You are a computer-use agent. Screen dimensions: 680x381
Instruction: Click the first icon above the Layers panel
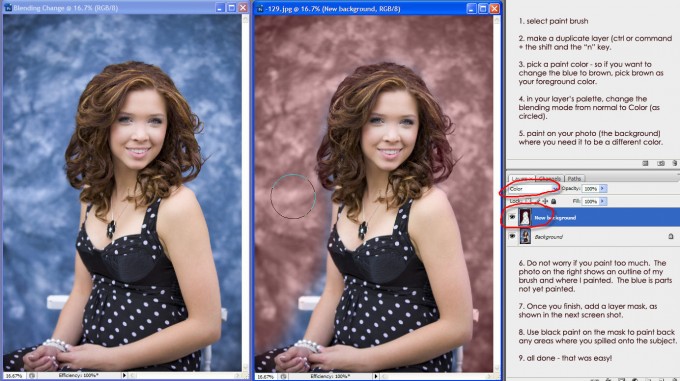pos(645,163)
